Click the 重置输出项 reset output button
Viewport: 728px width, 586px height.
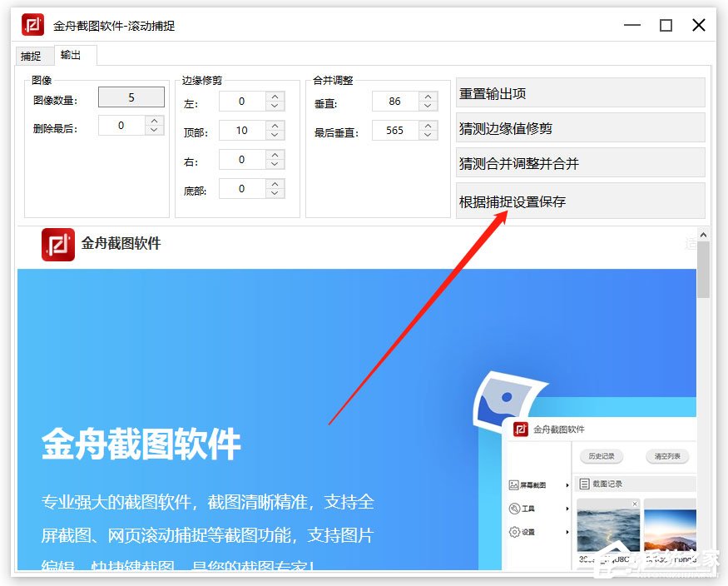[x=577, y=92]
